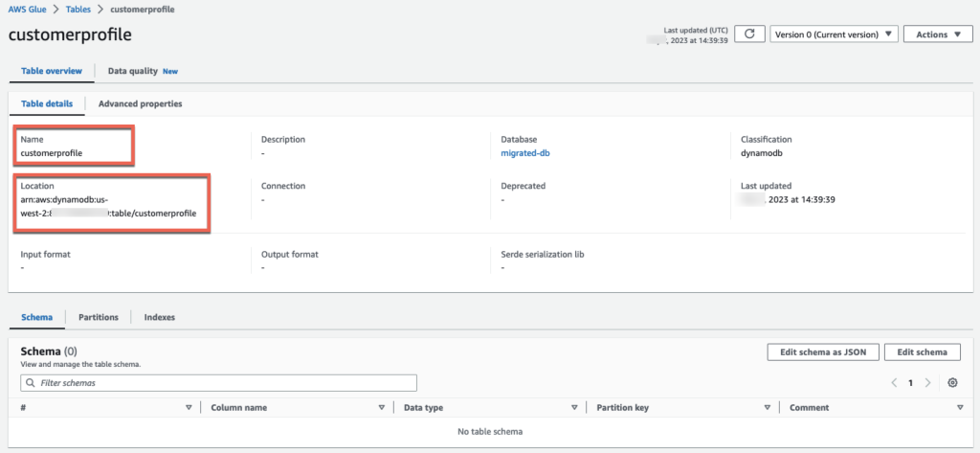Click the Comment column header
The height and width of the screenshot is (453, 980).
[x=810, y=407]
